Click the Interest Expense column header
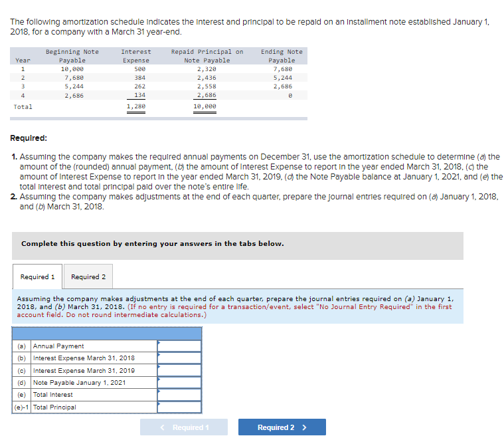 click(135, 56)
